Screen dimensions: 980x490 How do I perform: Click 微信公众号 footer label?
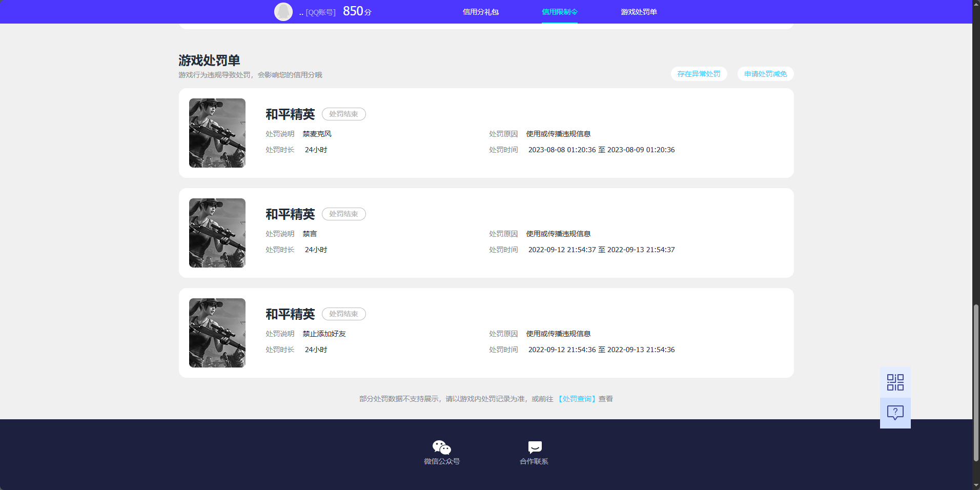442,461
